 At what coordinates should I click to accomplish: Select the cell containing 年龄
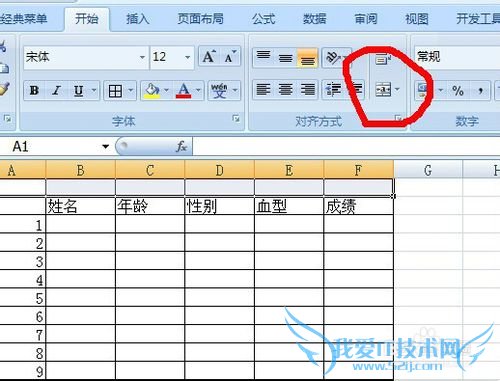click(150, 206)
